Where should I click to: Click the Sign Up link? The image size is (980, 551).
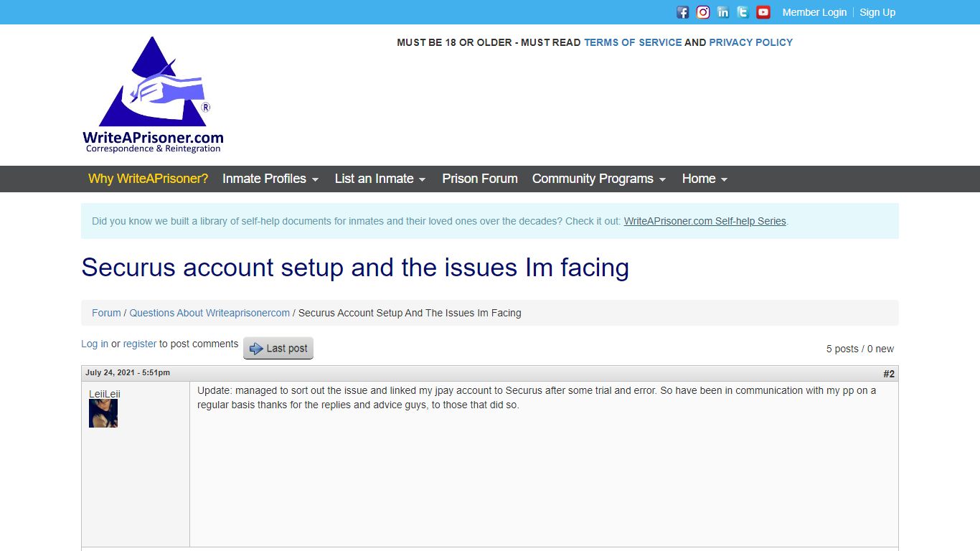point(877,12)
